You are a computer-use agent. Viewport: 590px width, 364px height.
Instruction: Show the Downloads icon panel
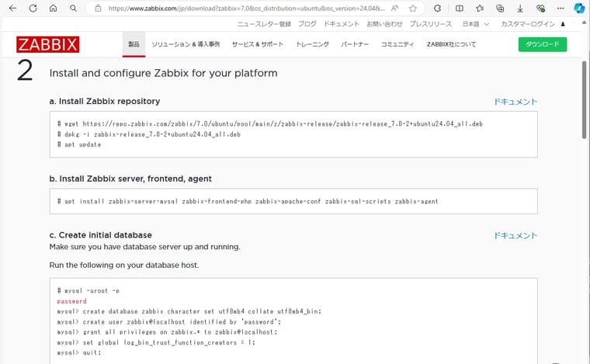coord(520,9)
